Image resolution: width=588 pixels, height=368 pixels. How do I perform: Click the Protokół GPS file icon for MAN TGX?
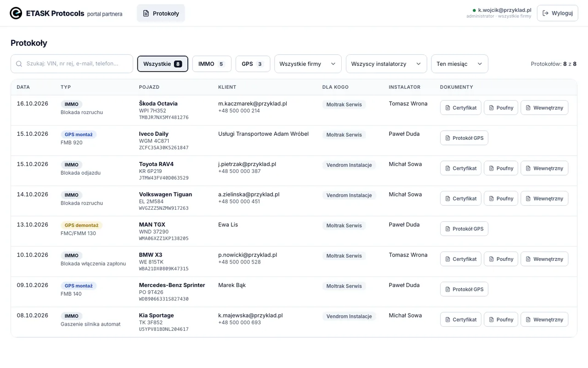tap(447, 229)
